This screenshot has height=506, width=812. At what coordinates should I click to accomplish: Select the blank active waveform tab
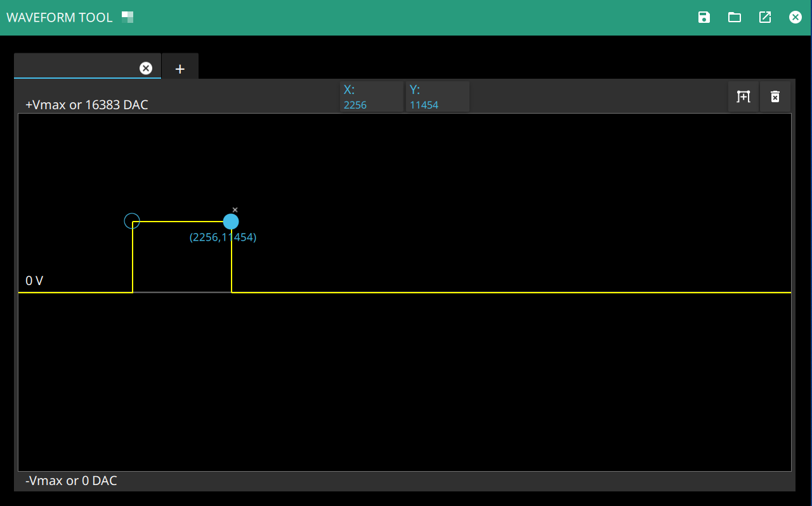[x=76, y=67]
